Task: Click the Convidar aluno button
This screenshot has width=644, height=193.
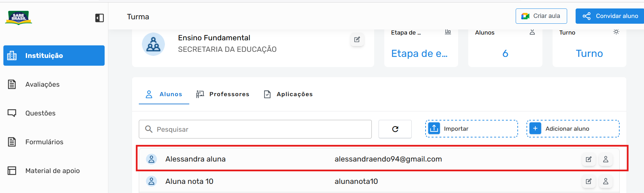Action: click(x=610, y=16)
